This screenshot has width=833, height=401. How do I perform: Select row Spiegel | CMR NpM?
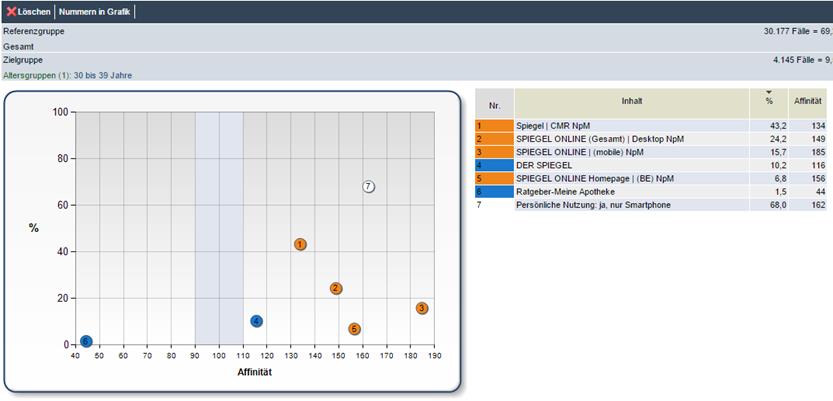632,126
